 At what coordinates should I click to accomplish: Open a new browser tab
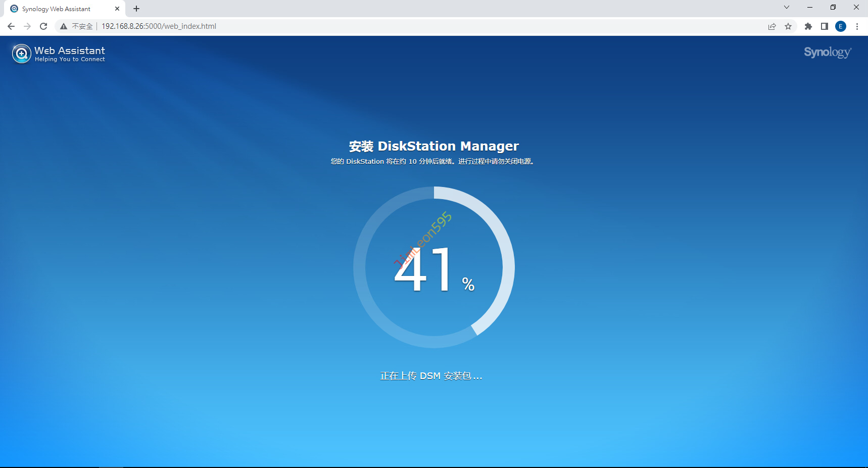coord(136,9)
